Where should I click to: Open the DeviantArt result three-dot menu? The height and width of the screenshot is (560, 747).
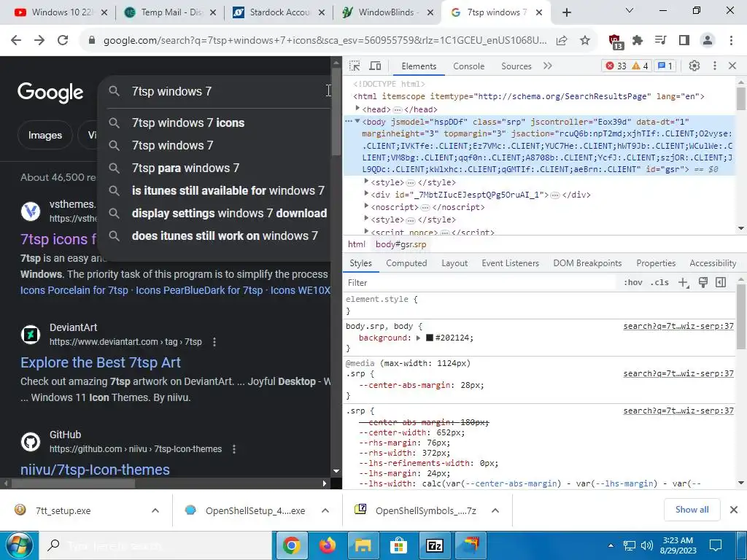pos(214,342)
